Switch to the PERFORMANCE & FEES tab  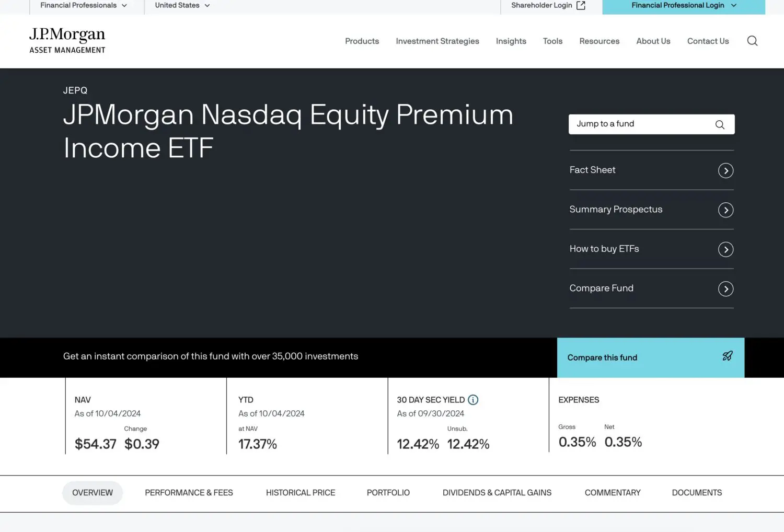(189, 492)
